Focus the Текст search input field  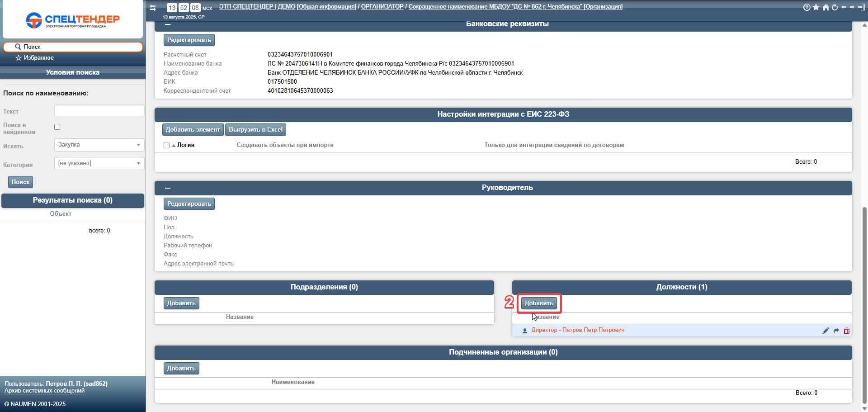coord(99,111)
